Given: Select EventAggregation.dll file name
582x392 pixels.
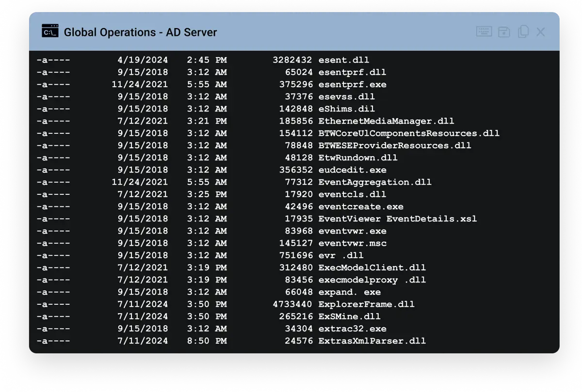Looking at the screenshot, I should pyautogui.click(x=375, y=182).
